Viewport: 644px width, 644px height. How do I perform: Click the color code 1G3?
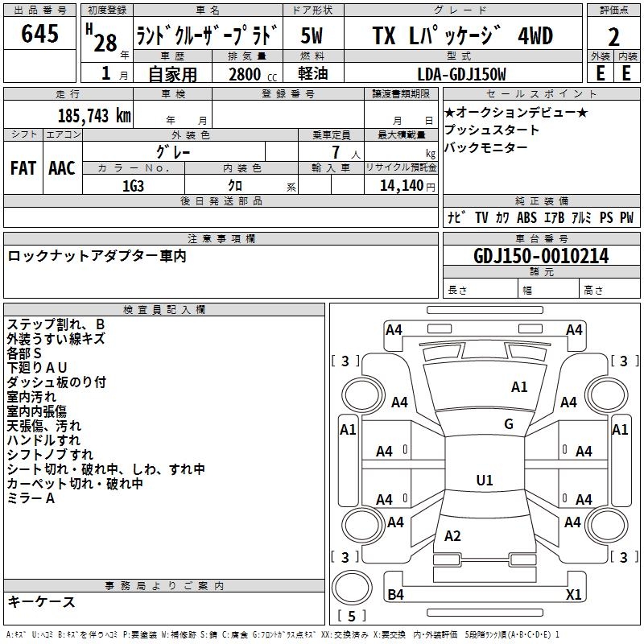pyautogui.click(x=134, y=185)
